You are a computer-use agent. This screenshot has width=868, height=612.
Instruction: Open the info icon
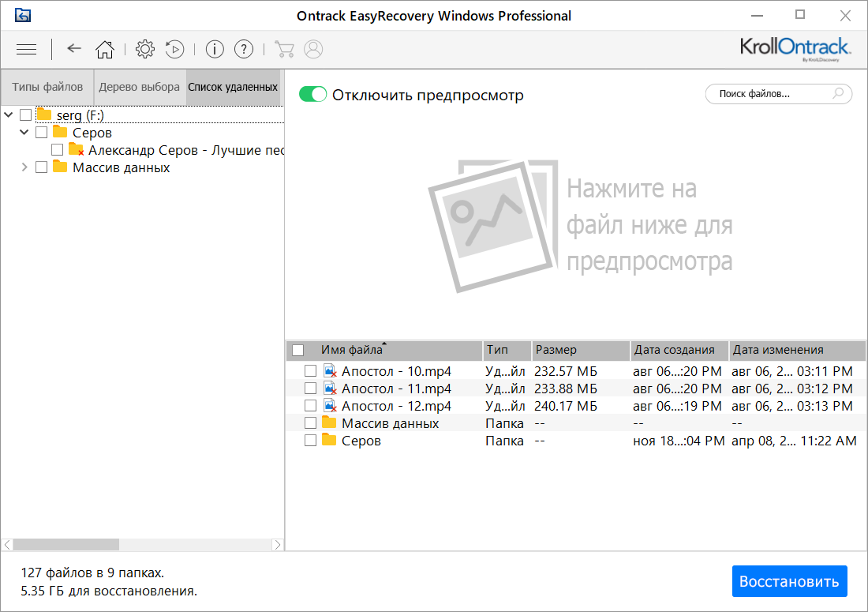click(215, 49)
